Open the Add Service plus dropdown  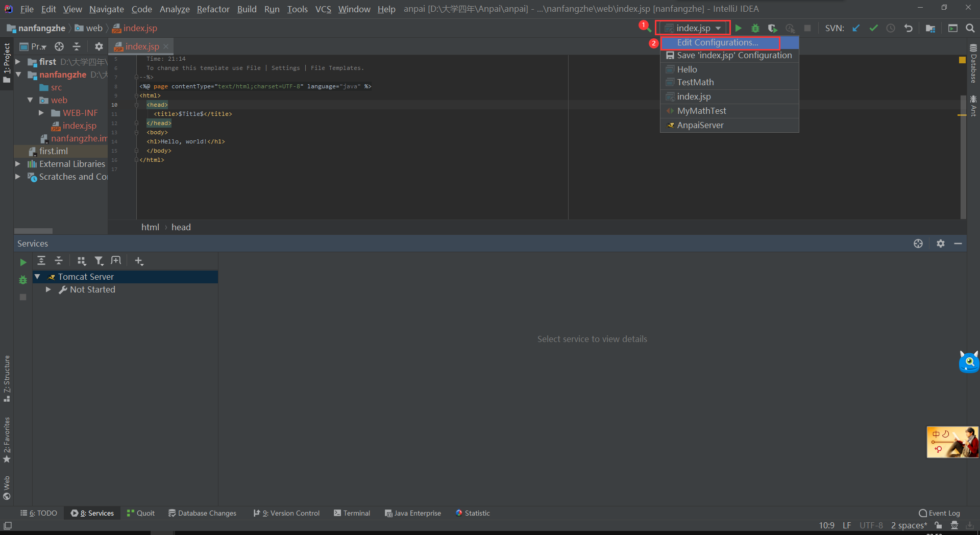[139, 261]
